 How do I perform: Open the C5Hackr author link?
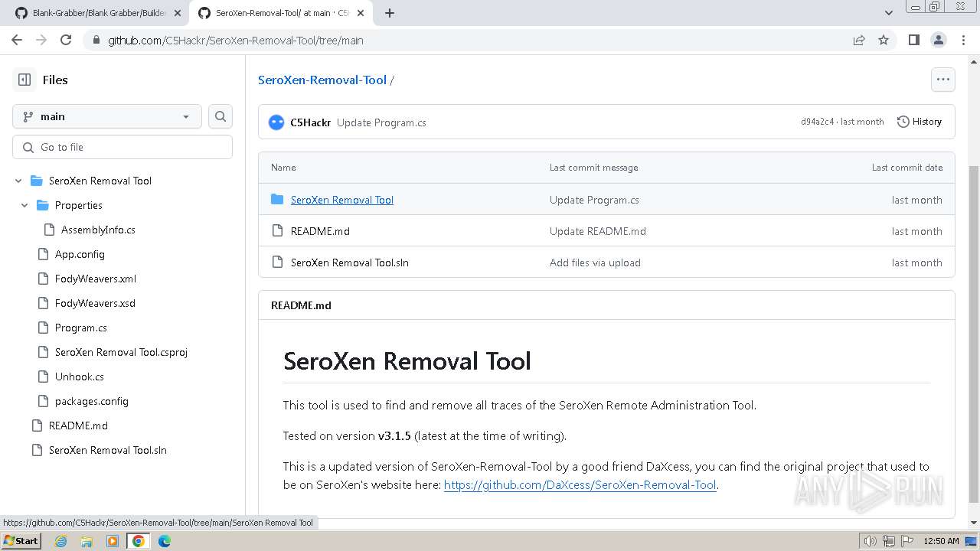310,122
